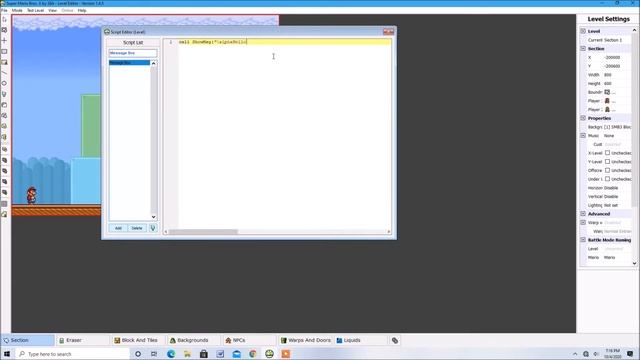The height and width of the screenshot is (360, 640).
Task: Collapse the Level group in Level Settings
Action: point(583,31)
